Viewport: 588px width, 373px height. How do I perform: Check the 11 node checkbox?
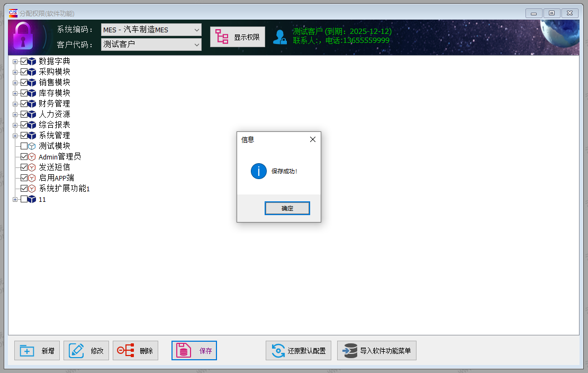[x=24, y=199]
